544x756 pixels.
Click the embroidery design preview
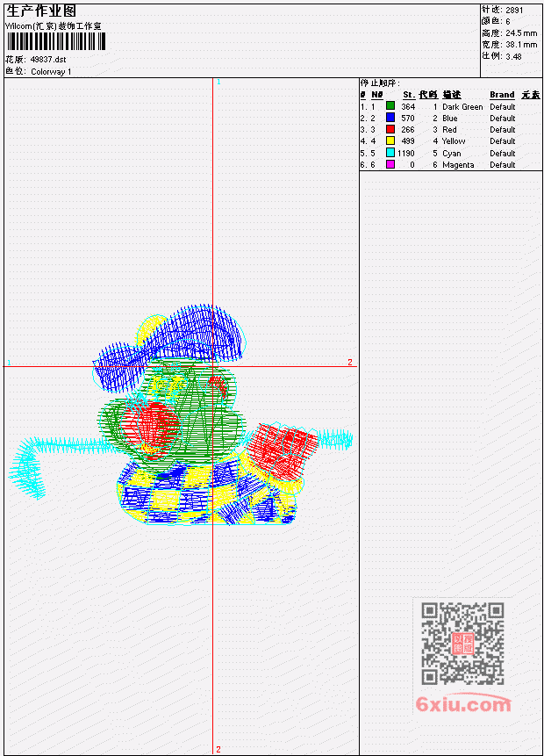[181, 415]
